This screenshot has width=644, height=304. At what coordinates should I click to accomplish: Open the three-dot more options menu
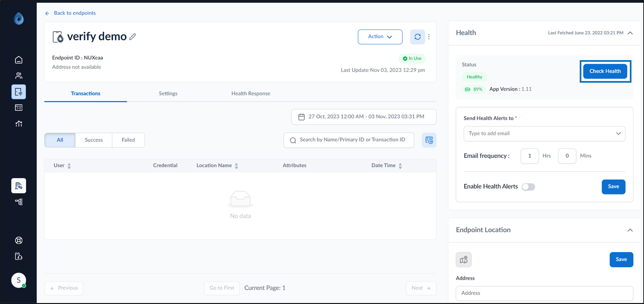[429, 37]
